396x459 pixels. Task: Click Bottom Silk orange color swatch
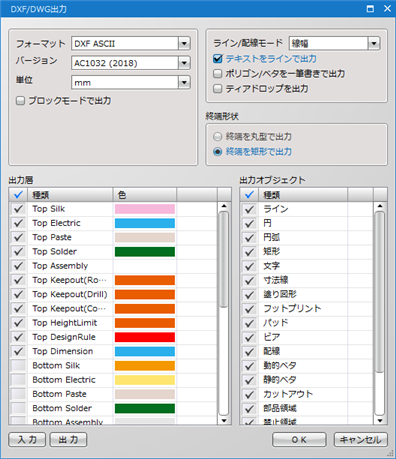(145, 366)
